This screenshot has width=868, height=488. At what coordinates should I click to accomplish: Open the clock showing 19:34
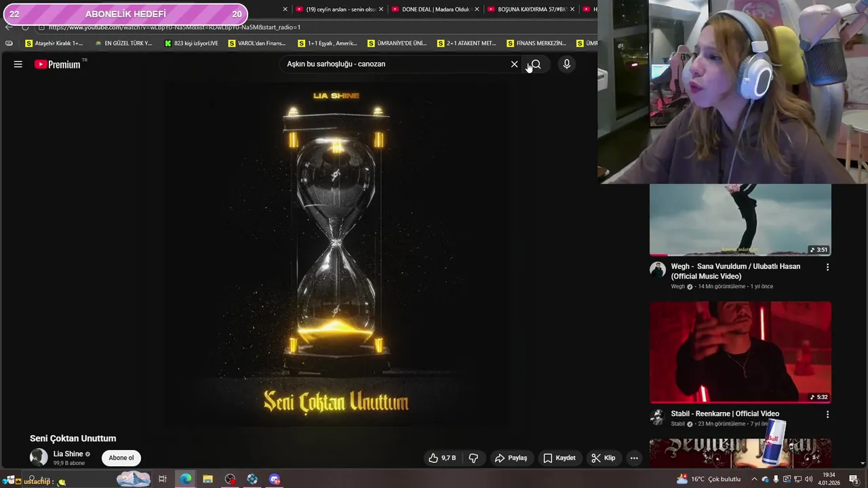(x=829, y=479)
